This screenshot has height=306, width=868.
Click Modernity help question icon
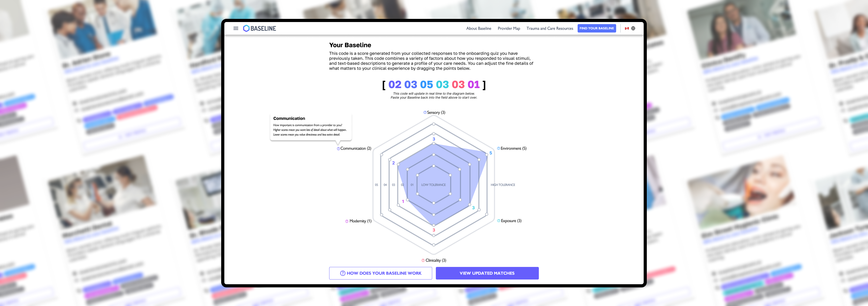pyautogui.click(x=347, y=221)
